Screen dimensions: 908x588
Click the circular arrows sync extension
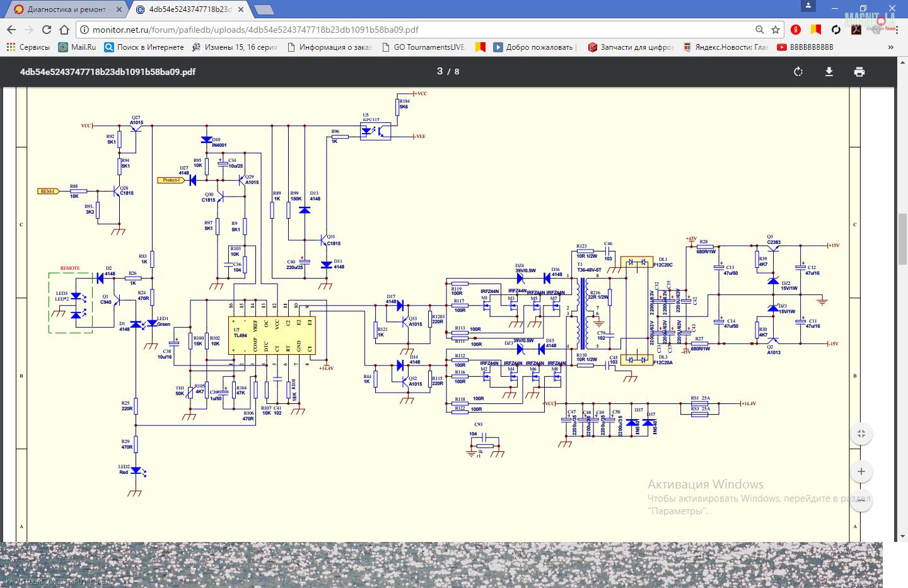[x=836, y=30]
